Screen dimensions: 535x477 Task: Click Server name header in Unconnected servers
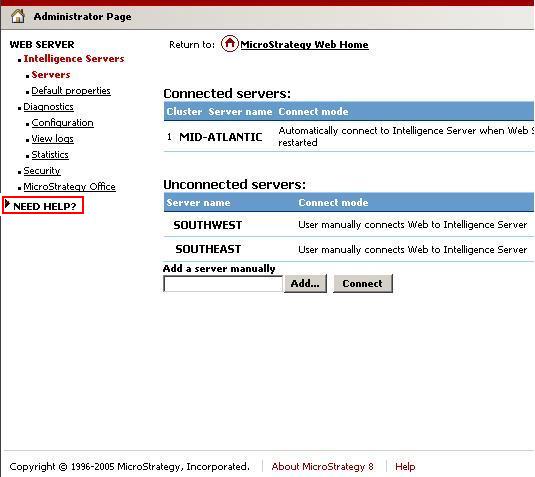point(198,203)
